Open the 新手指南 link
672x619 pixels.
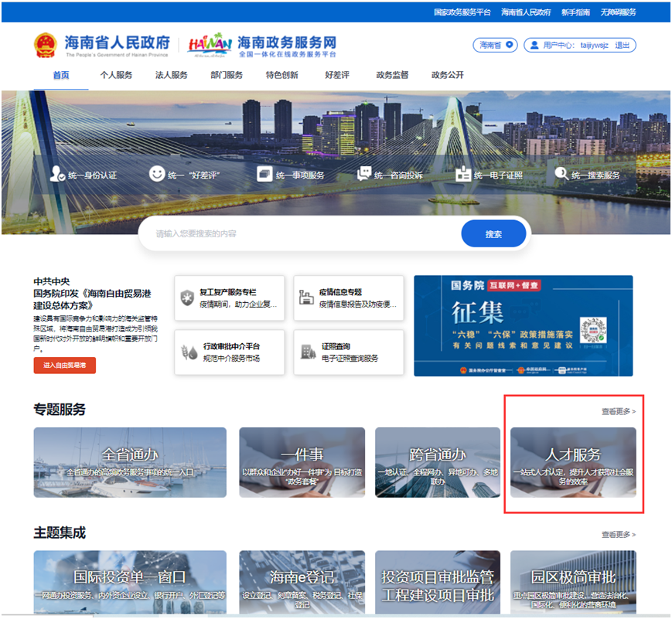point(575,12)
